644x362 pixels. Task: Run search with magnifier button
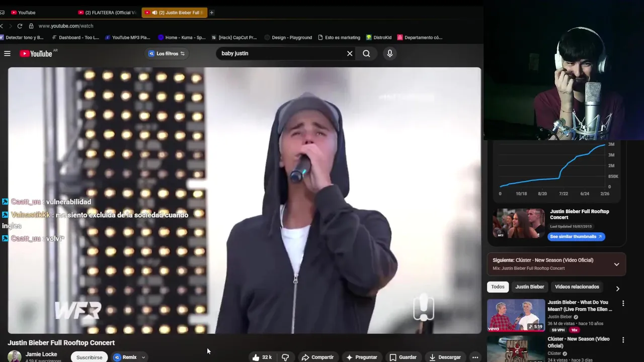[x=366, y=53]
